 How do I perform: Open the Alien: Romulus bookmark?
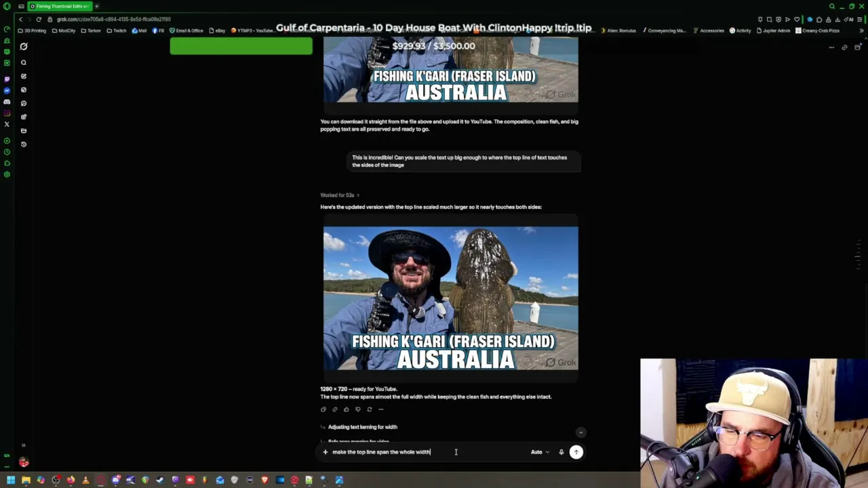point(618,30)
